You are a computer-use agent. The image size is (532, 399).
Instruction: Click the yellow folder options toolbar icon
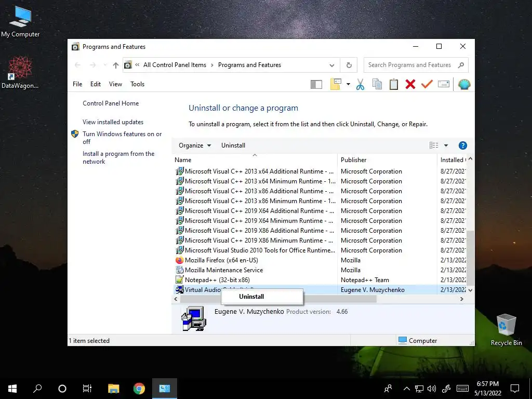336,84
